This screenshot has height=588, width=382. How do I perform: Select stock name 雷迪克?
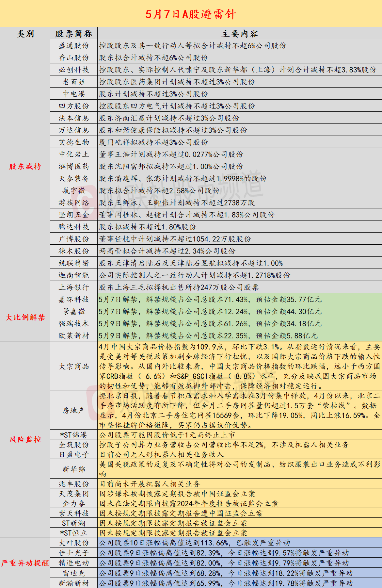click(x=74, y=573)
